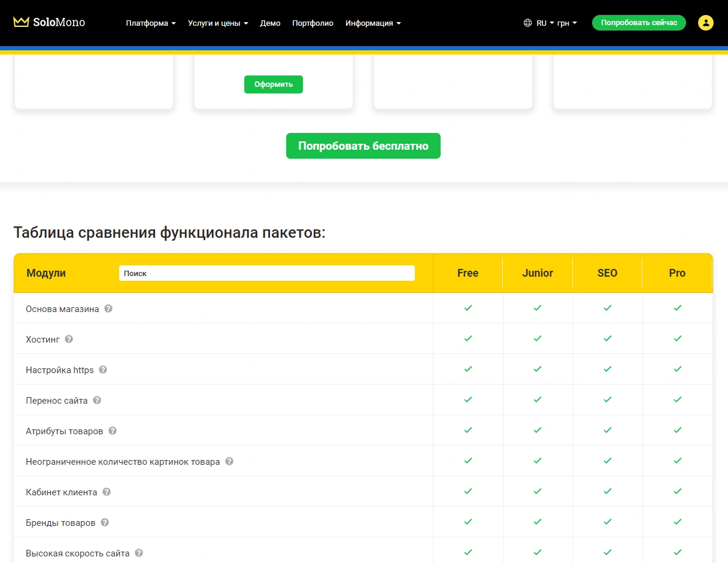Focus the Поиск modules search field
728x563 pixels.
tap(266, 273)
